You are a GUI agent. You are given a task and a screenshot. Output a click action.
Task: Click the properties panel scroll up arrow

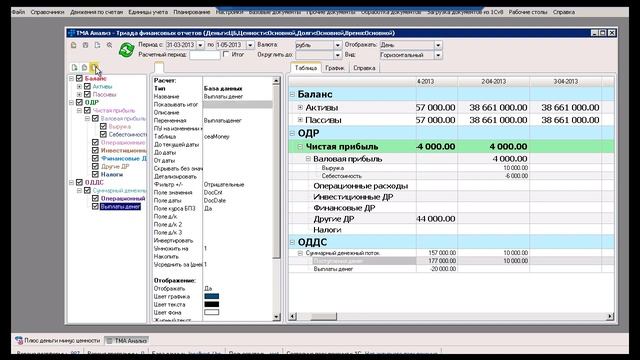point(276,81)
